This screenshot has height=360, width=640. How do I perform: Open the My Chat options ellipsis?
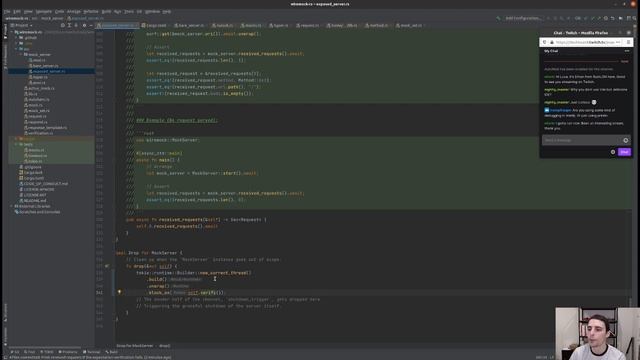(x=627, y=51)
